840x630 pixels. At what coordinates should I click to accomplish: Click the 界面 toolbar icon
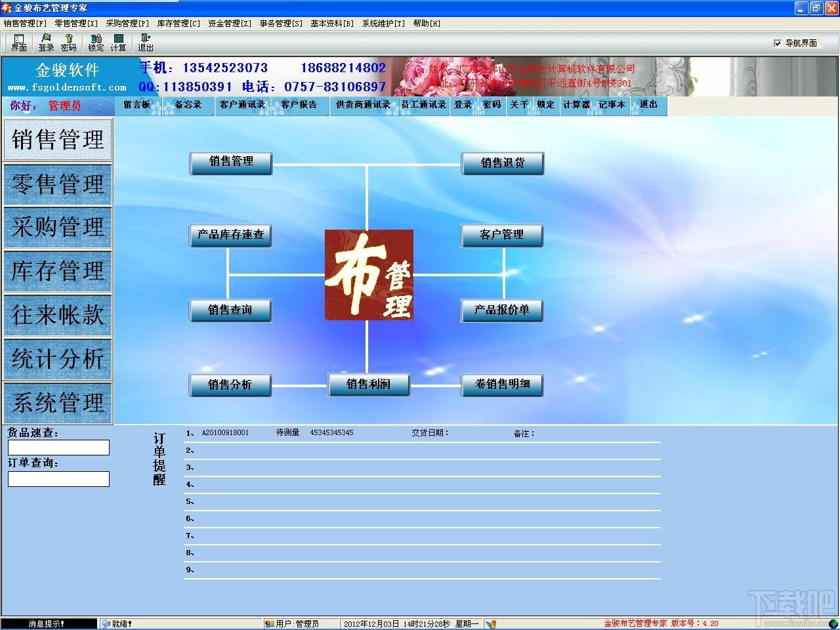pos(19,43)
